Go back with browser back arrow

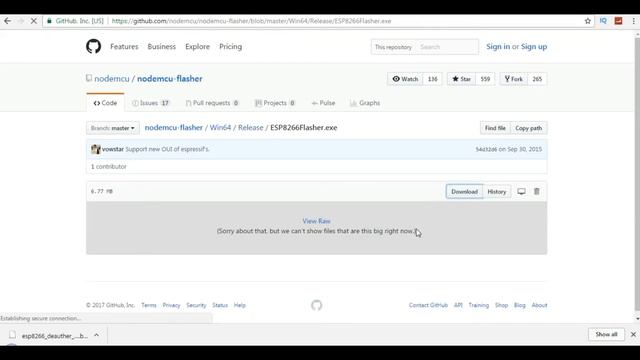click(x=7, y=21)
